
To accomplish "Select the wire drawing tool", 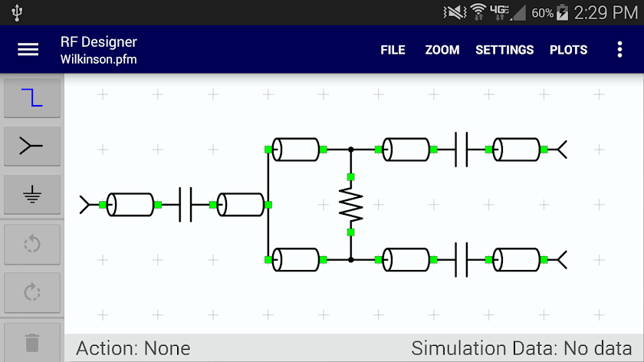I will [x=32, y=98].
